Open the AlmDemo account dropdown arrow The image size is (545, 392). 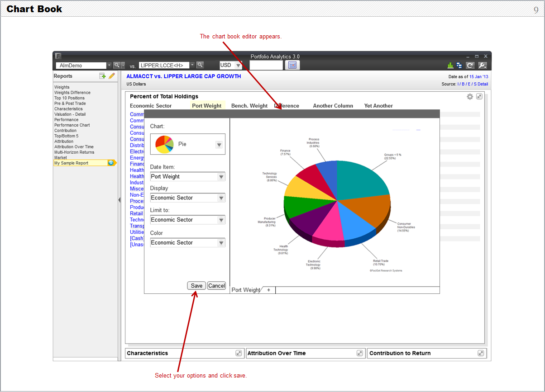[109, 66]
